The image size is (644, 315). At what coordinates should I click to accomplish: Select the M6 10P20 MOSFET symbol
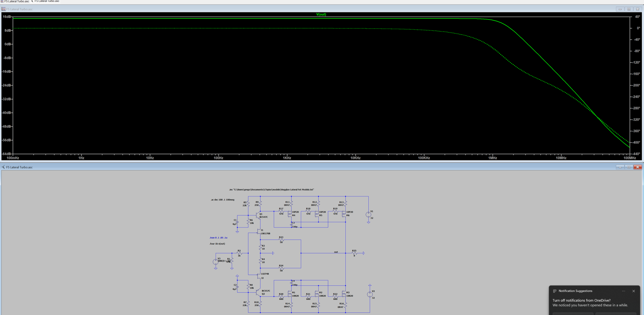pyautogui.click(x=344, y=214)
